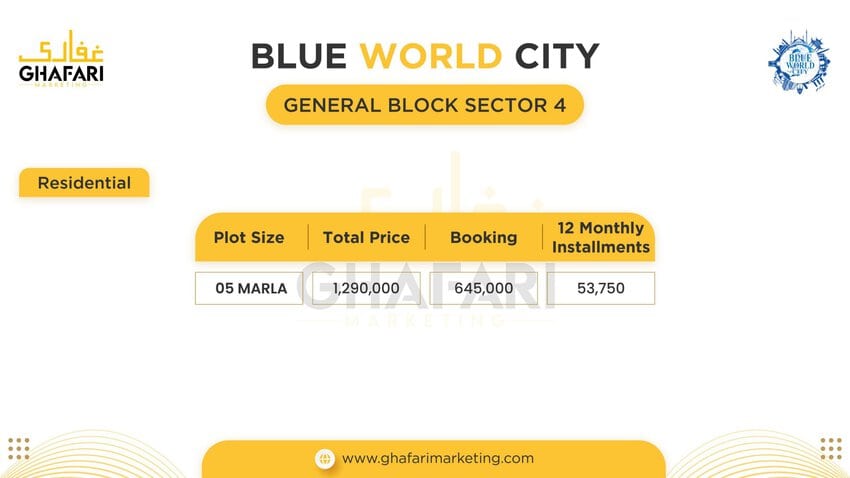Select the Residential label
The height and width of the screenshot is (478, 850).
(84, 183)
